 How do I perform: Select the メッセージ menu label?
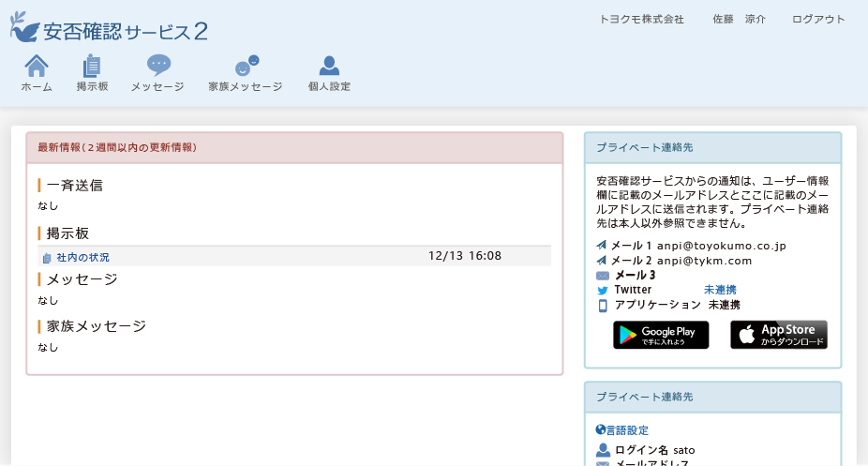(x=157, y=87)
